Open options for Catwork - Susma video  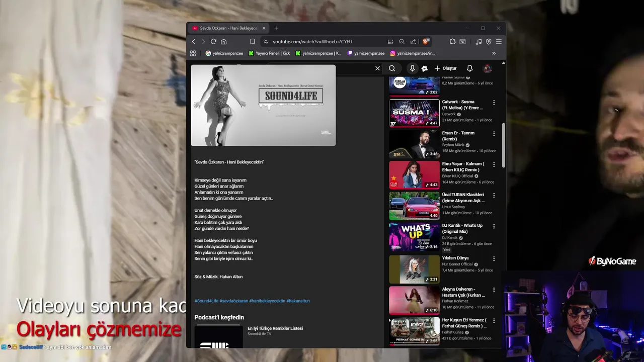(x=494, y=103)
